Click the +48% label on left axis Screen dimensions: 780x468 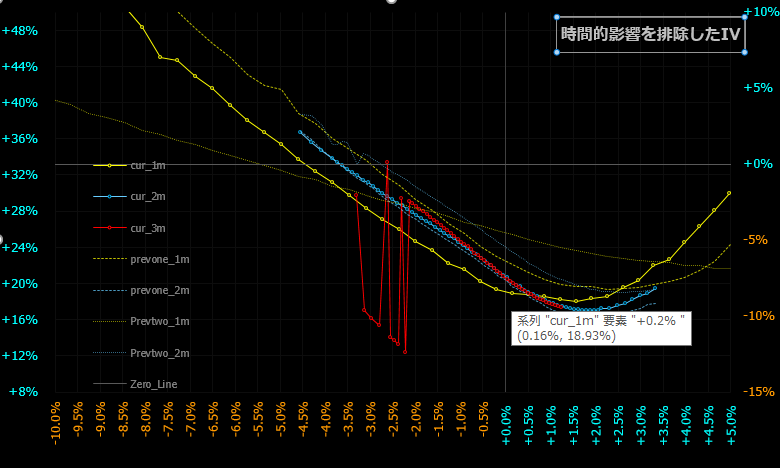pyautogui.click(x=20, y=31)
